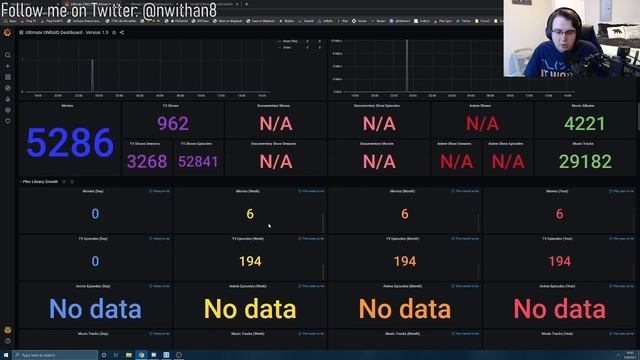Viewport: 640px width, 360px height.
Task: Open the Music Albums panel title menu
Action: pos(583,106)
